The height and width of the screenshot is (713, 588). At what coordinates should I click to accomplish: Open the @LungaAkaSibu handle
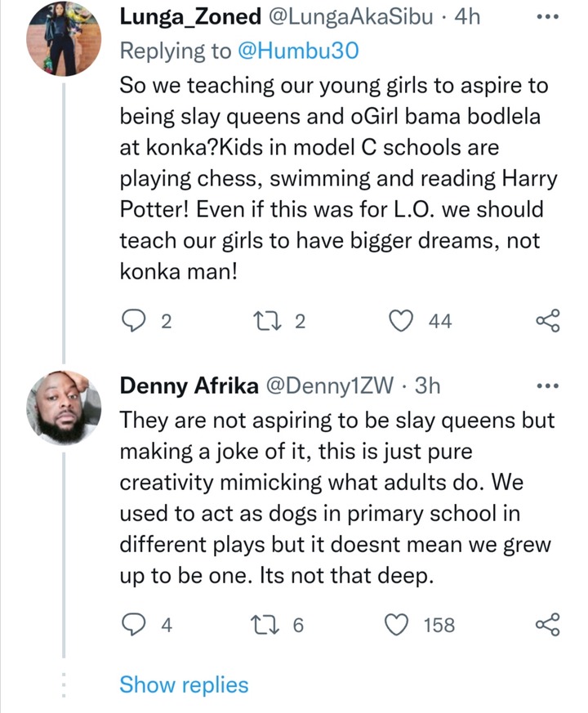click(351, 17)
